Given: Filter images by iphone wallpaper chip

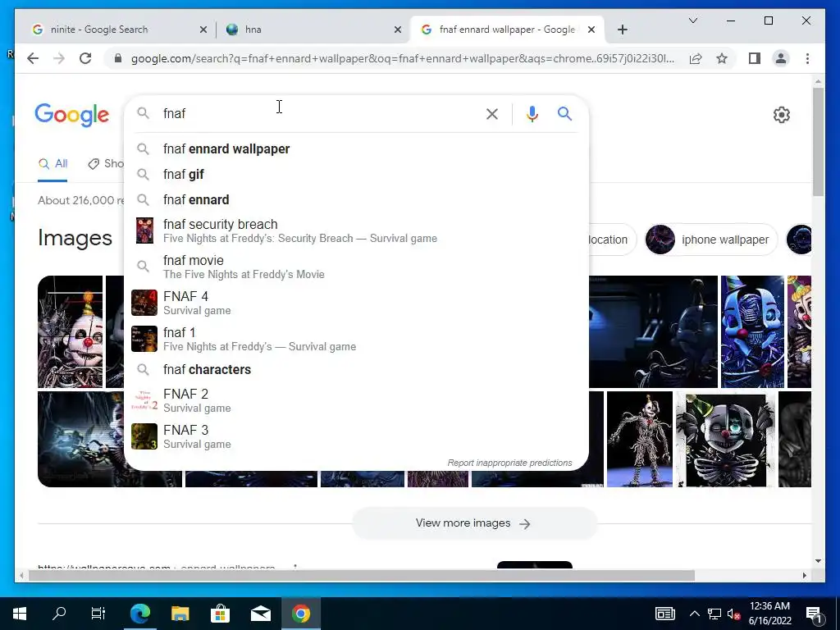Looking at the screenshot, I should click(x=710, y=240).
